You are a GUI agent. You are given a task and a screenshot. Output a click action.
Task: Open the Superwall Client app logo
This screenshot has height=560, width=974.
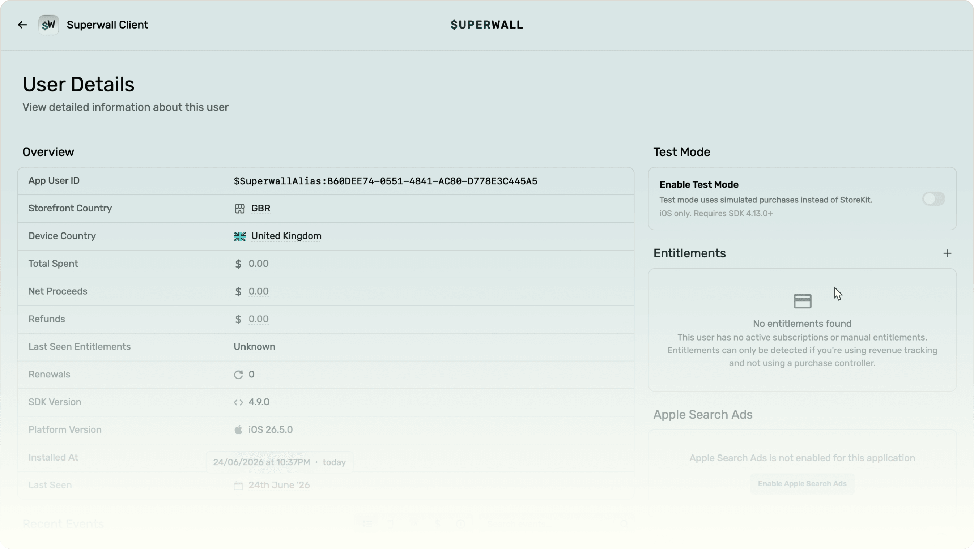48,25
